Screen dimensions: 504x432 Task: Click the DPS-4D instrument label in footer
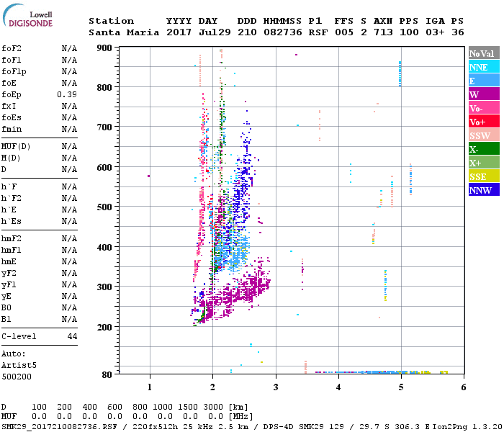(x=279, y=427)
